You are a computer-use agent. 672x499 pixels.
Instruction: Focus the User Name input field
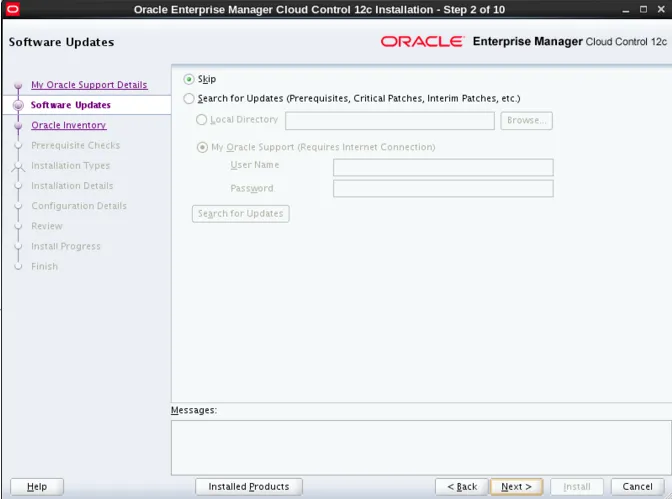point(443,167)
